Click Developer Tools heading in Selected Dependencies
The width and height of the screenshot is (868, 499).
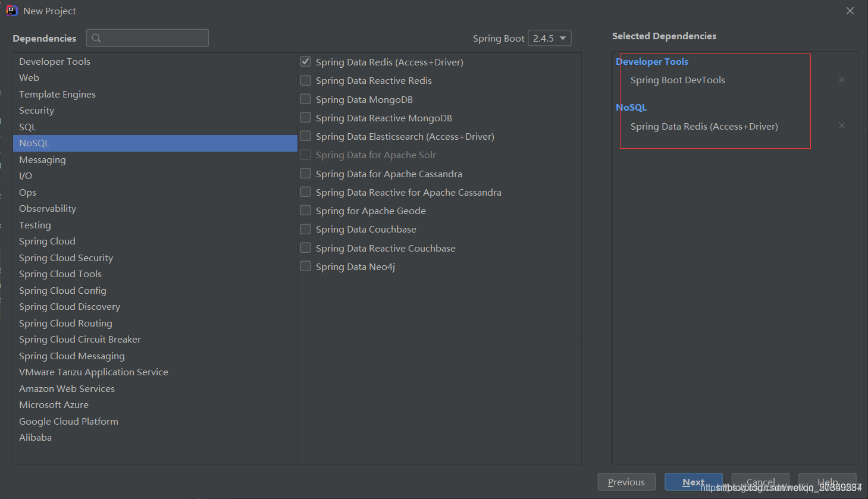[652, 61]
